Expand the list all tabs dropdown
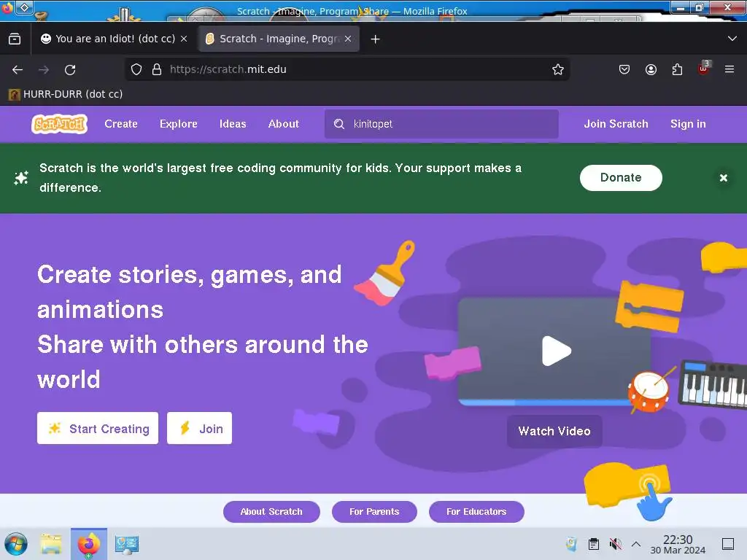The image size is (747, 560). (x=732, y=39)
